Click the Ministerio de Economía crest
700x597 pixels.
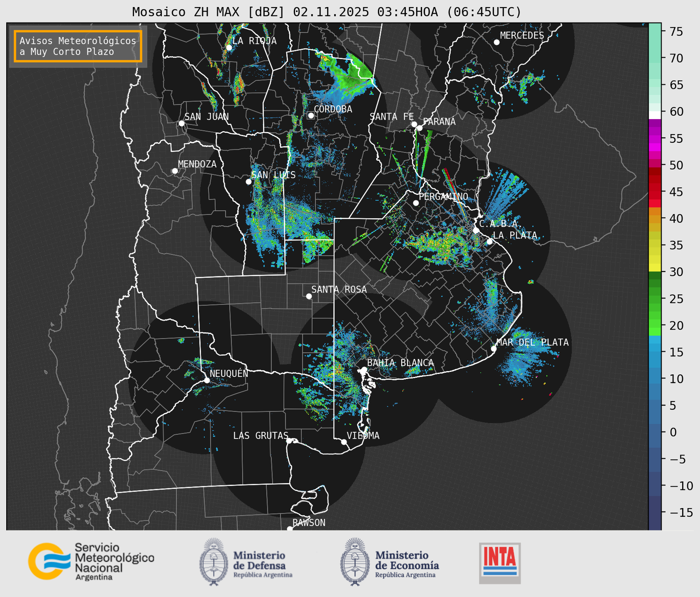tap(355, 562)
